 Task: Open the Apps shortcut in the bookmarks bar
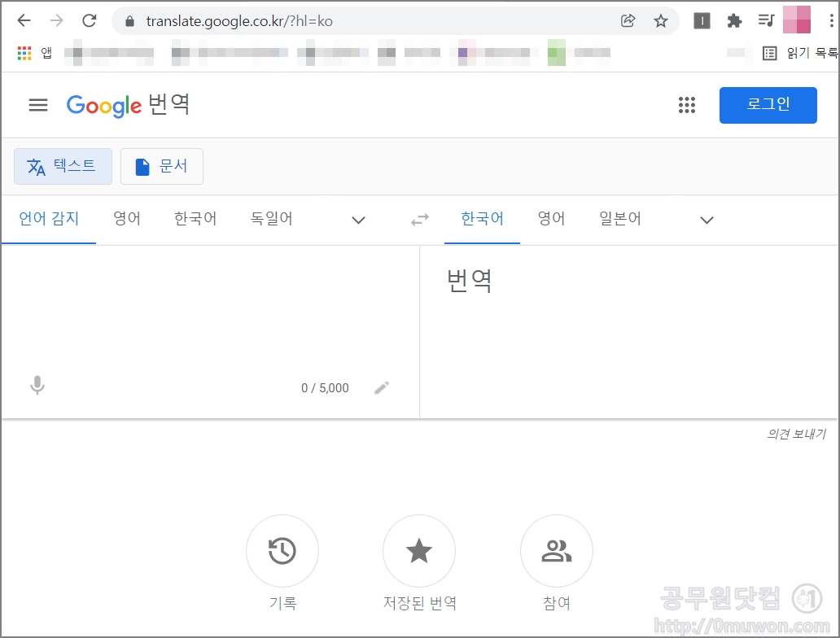[x=34, y=53]
